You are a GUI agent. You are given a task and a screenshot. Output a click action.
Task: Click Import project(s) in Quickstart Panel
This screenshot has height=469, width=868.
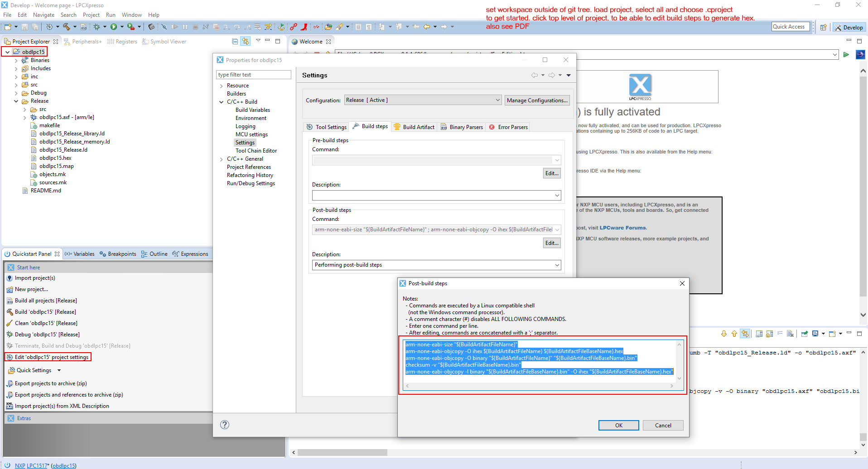(x=35, y=278)
